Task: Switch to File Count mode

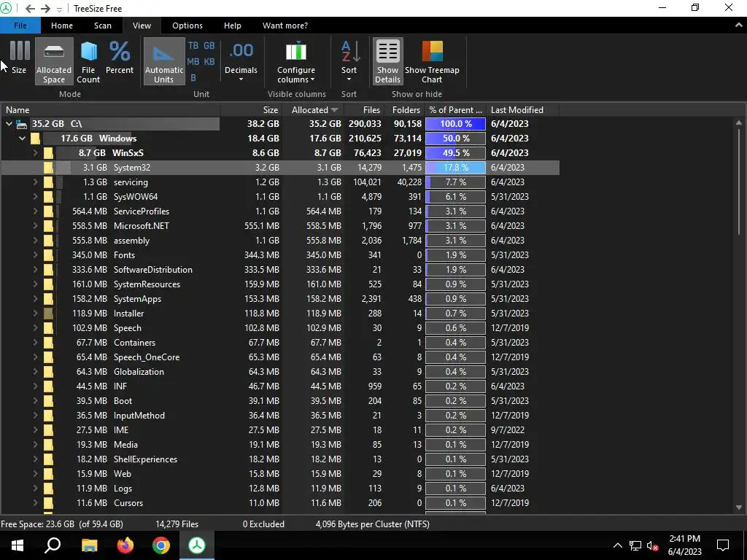Action: (88, 61)
